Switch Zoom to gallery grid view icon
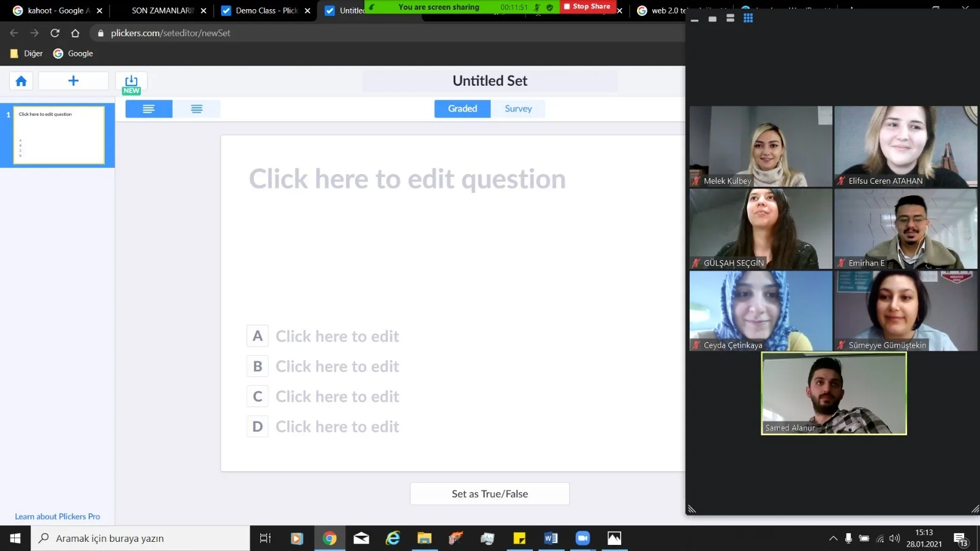 coord(748,18)
